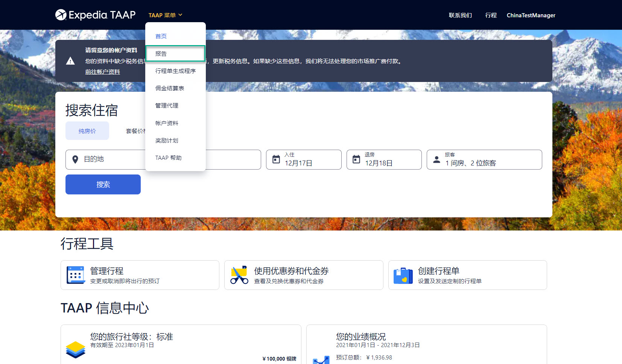Image resolution: width=622 pixels, height=364 pixels.
Task: Collapse the TAAP 菜单 dropdown
Action: [165, 15]
